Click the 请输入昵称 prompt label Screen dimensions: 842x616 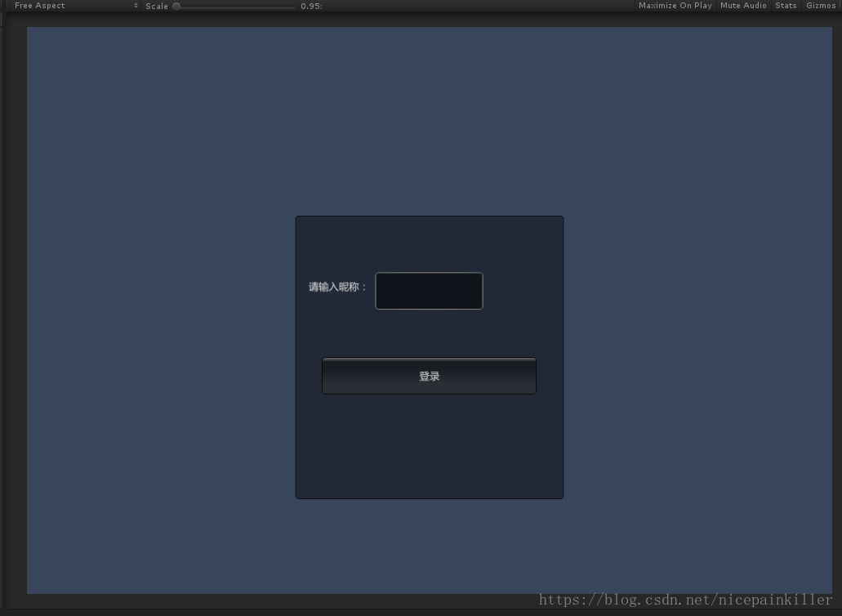(x=336, y=287)
